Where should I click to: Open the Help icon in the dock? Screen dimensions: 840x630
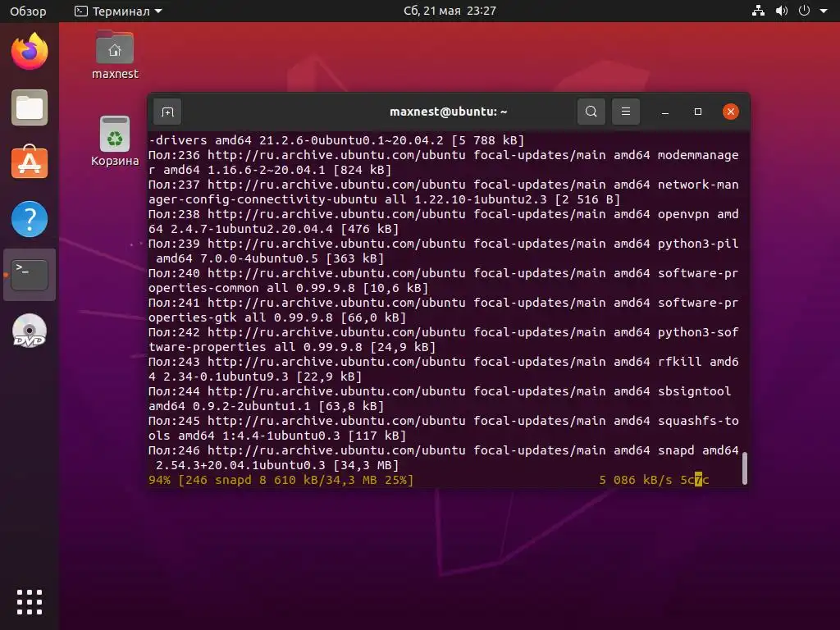30,218
